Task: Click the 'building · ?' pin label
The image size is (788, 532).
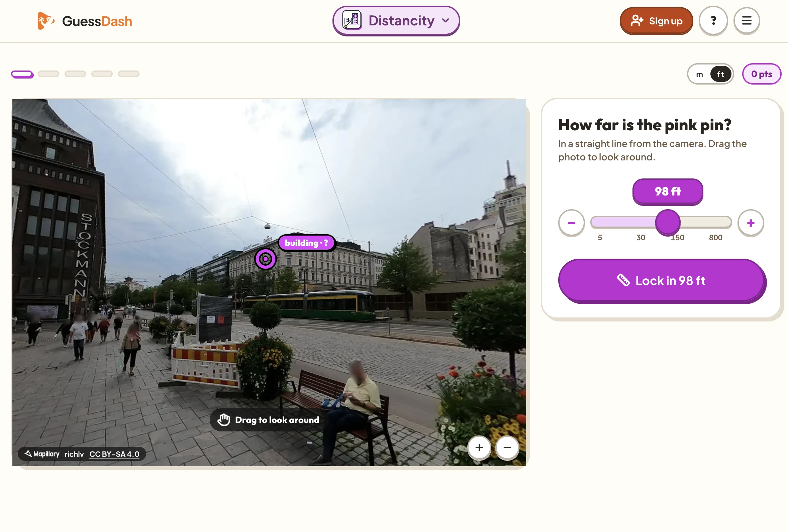Action: coord(306,243)
